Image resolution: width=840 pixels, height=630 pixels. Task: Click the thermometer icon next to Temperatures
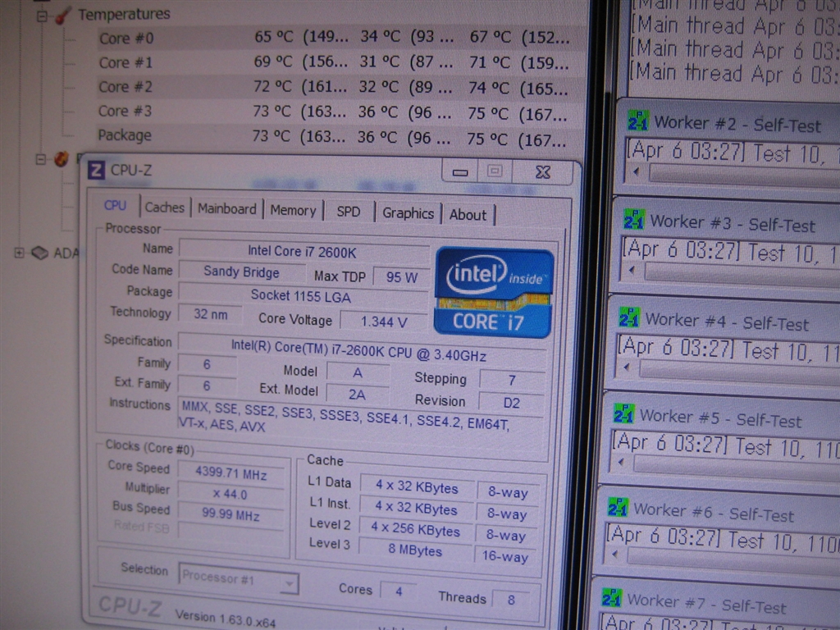(x=63, y=16)
